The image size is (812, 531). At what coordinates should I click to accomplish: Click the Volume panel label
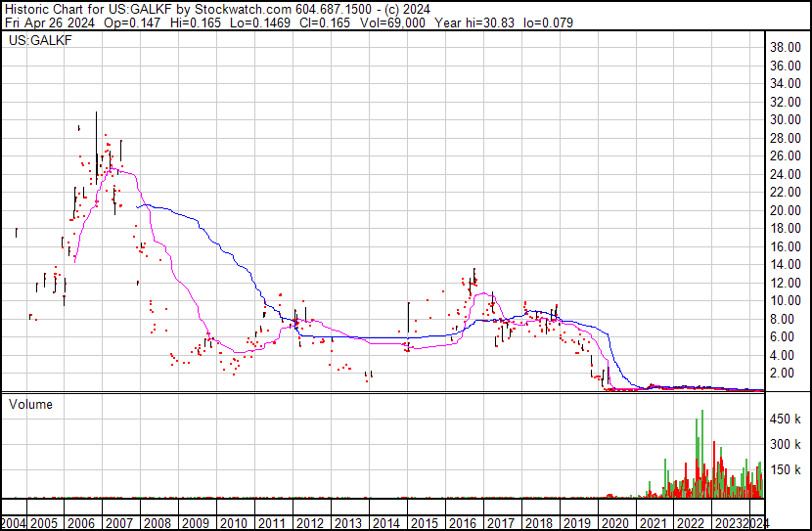coord(30,404)
